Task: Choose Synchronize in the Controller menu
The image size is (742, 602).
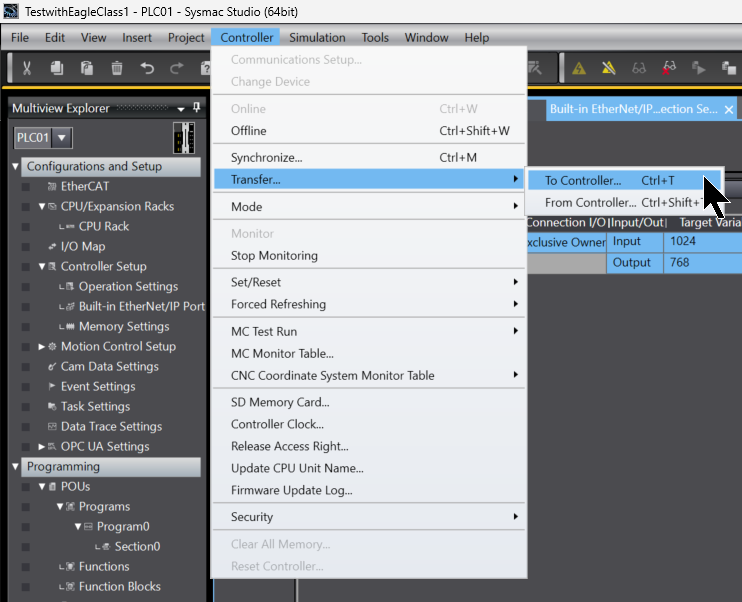Action: (x=369, y=158)
